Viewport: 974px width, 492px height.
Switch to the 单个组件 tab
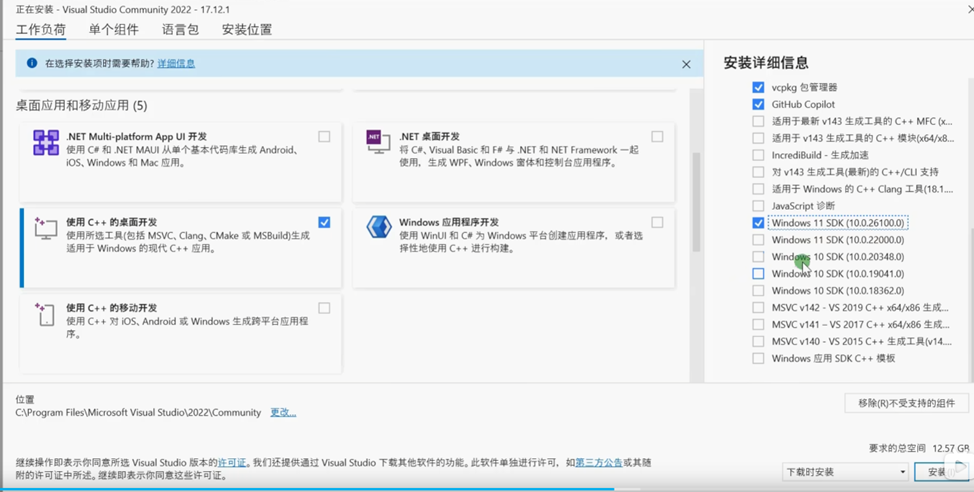click(114, 29)
